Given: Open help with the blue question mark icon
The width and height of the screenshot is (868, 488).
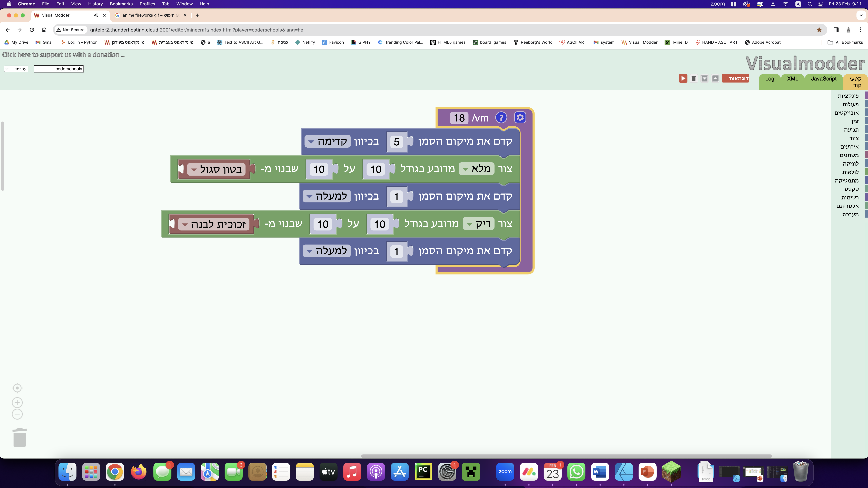Looking at the screenshot, I should coord(501,118).
